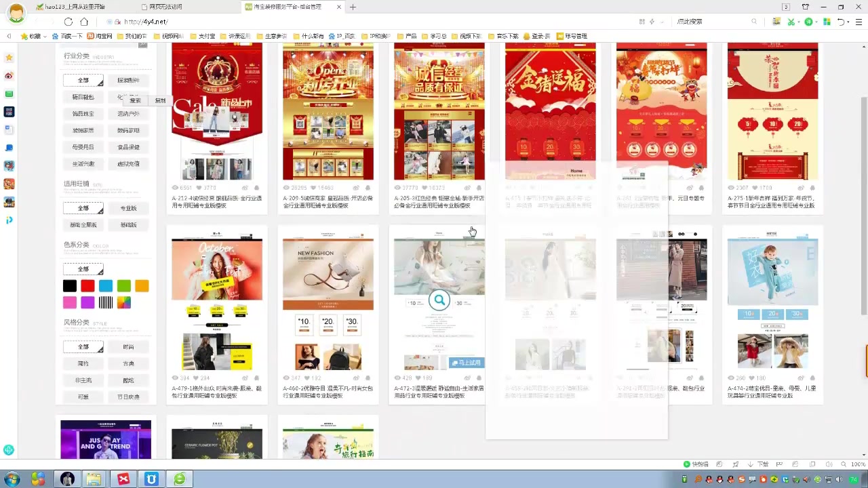
Task: Click the 搜索 option in context popup
Action: (x=136, y=100)
